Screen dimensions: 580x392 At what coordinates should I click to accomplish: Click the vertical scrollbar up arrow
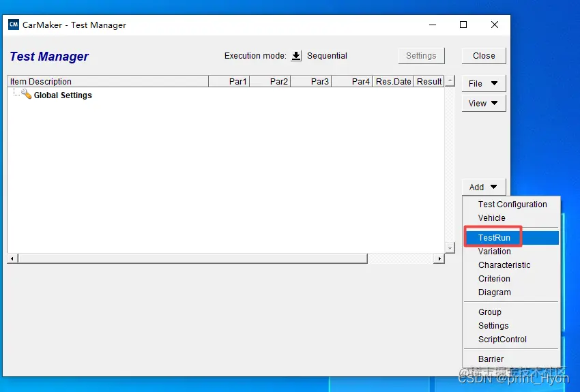450,80
